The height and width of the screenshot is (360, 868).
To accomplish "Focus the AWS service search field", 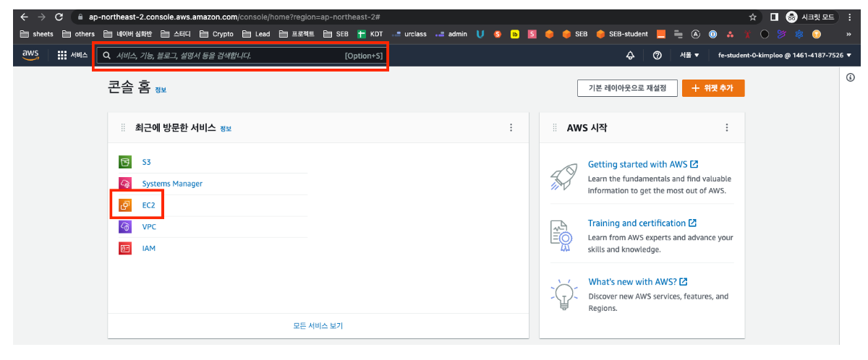I will pos(244,55).
